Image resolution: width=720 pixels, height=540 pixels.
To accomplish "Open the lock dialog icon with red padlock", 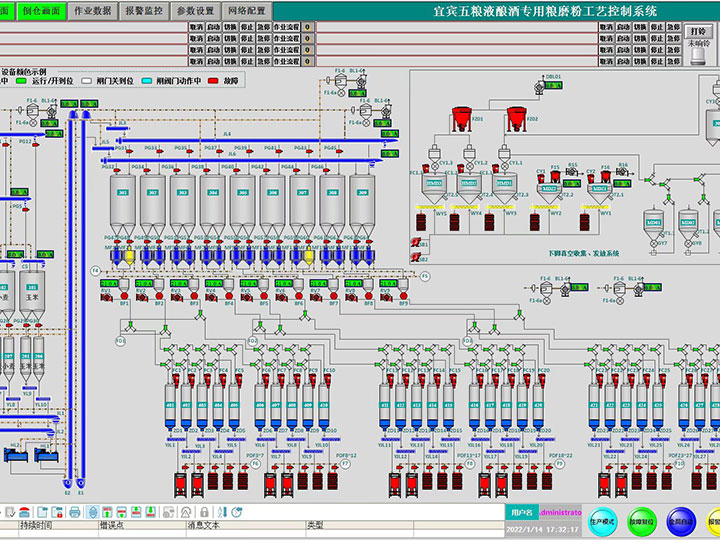I will click(x=57, y=512).
